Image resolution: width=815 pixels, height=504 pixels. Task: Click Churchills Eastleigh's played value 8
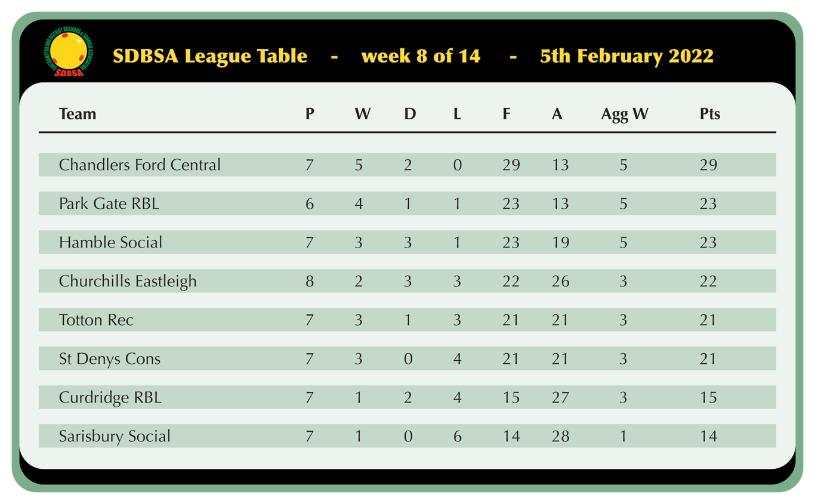(309, 281)
